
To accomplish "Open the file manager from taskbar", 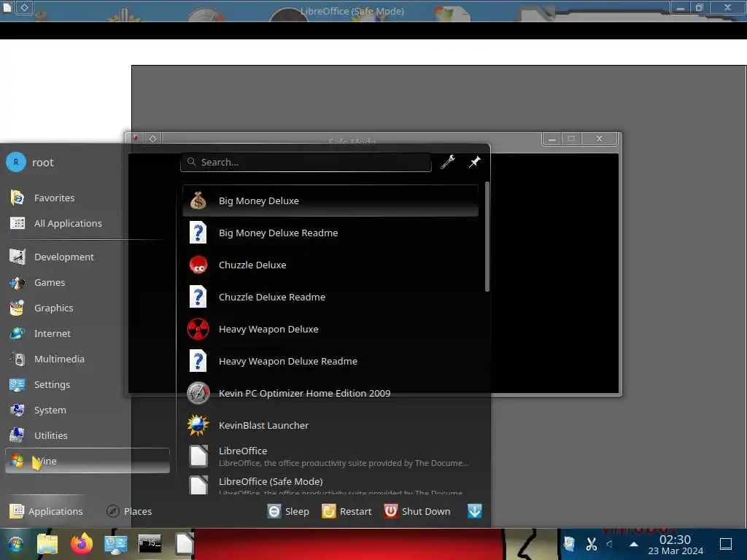I will click(47, 544).
